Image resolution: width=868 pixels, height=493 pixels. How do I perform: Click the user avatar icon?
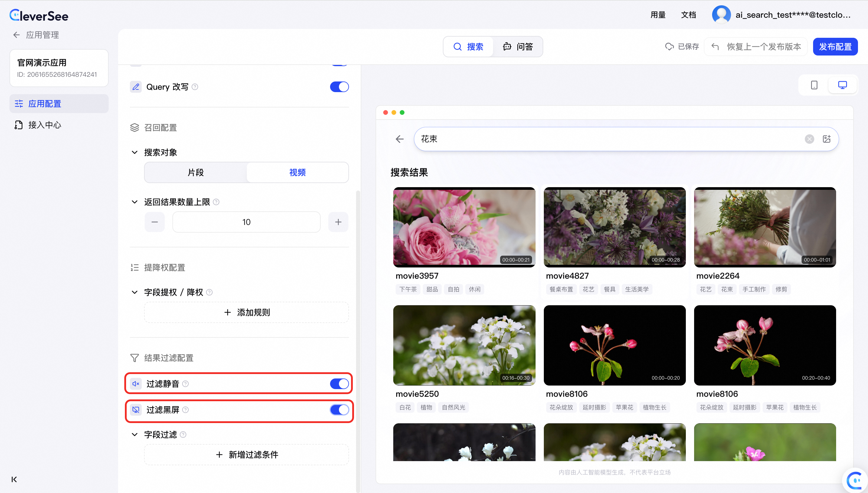coord(721,14)
